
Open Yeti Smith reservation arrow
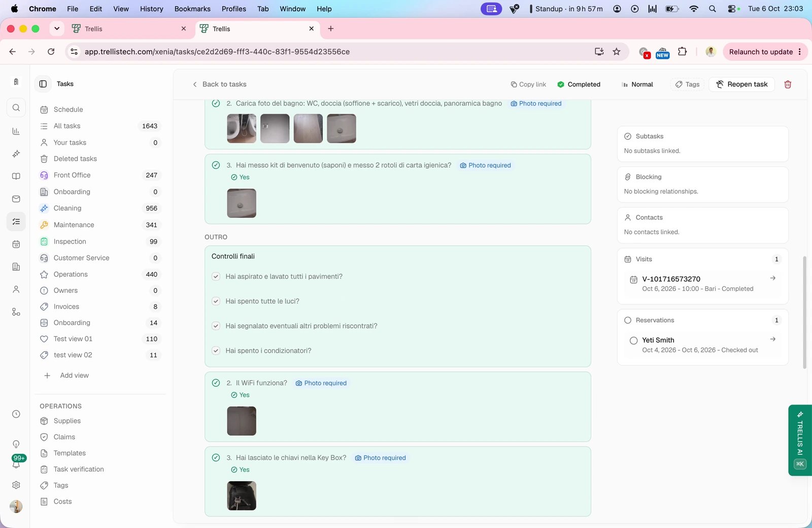(773, 339)
